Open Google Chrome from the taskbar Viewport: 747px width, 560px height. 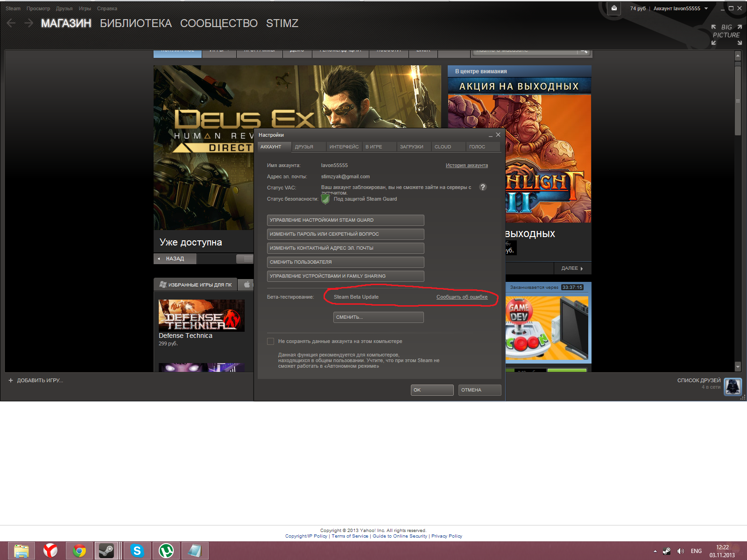(x=79, y=551)
